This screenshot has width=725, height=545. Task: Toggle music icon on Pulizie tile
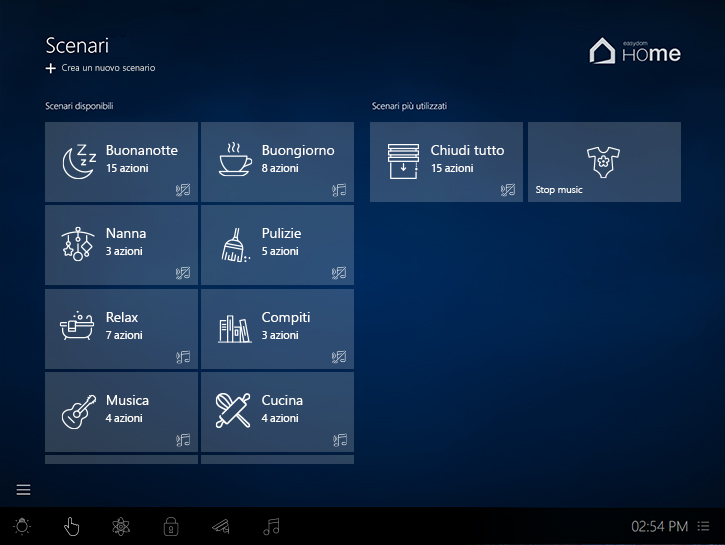(339, 273)
